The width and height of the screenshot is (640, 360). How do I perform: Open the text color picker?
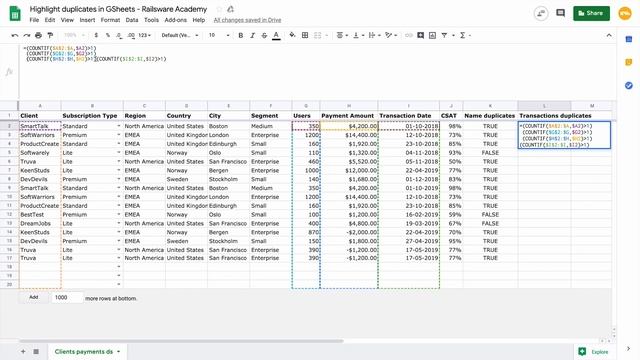click(x=276, y=36)
